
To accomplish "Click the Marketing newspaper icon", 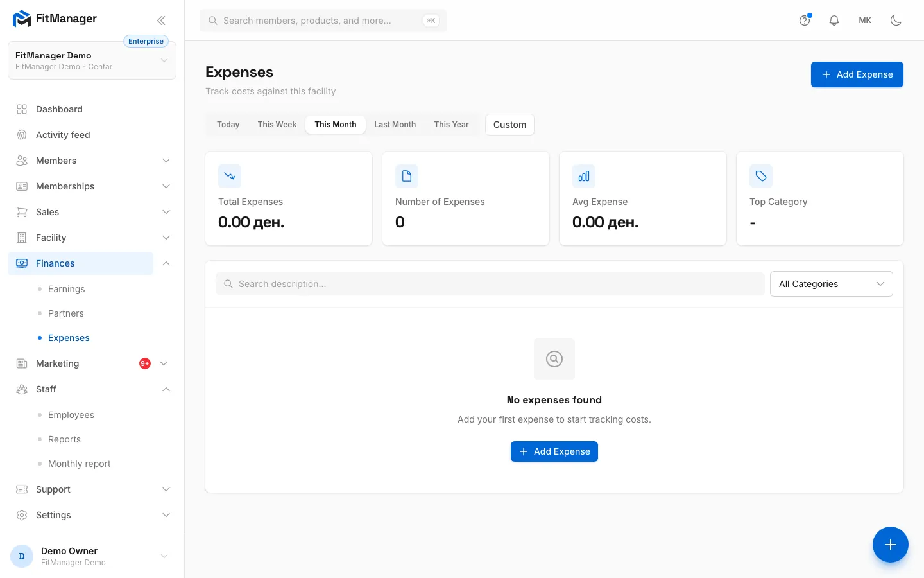I will (x=22, y=363).
